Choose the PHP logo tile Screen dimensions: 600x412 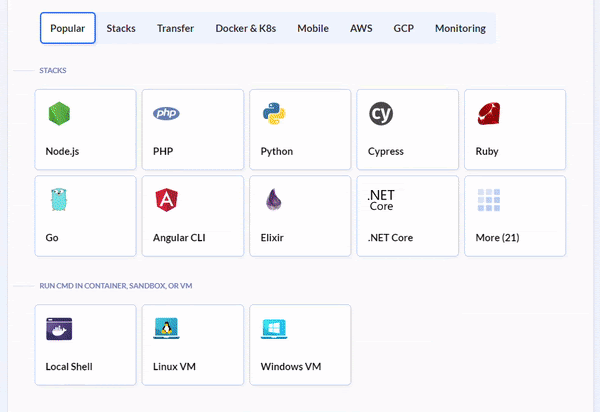(166, 114)
